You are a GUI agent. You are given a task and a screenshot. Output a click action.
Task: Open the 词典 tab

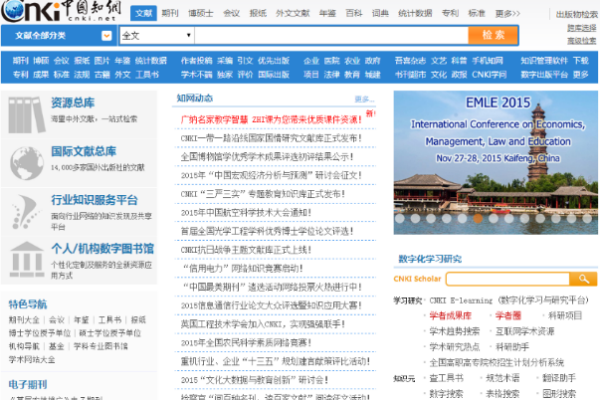click(380, 13)
